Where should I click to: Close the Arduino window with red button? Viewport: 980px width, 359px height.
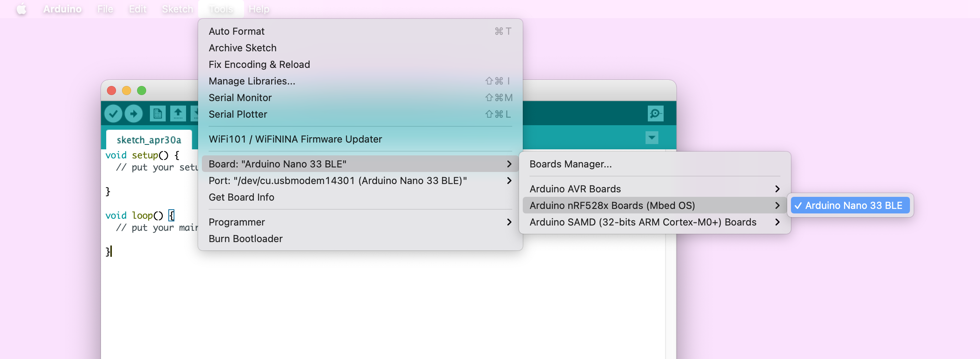(111, 91)
